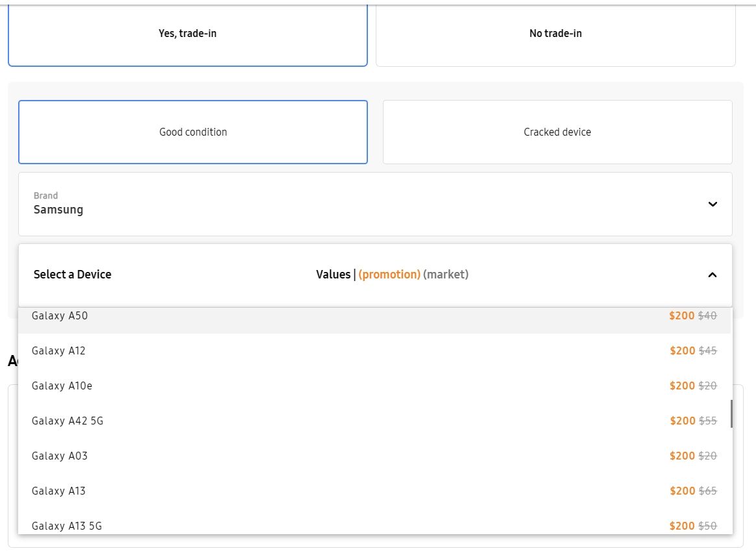This screenshot has height=553, width=756.
Task: Choose the Cracked device condition
Action: tap(557, 132)
